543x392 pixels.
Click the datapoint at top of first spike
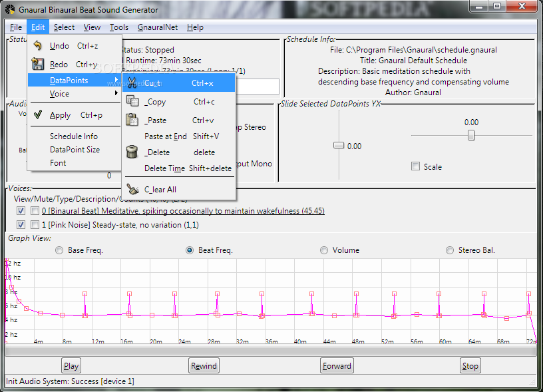click(x=85, y=294)
